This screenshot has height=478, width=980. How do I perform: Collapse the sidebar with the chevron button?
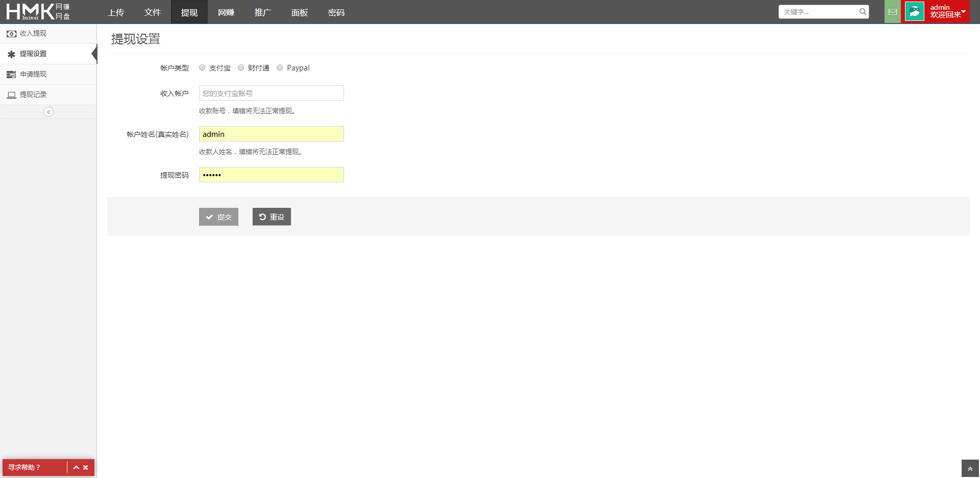tap(48, 112)
